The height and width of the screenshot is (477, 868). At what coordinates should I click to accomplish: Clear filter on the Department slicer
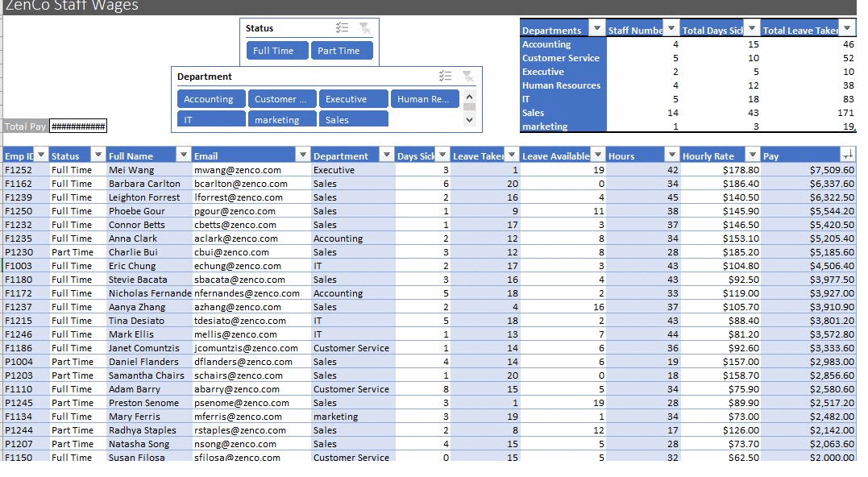[x=467, y=76]
